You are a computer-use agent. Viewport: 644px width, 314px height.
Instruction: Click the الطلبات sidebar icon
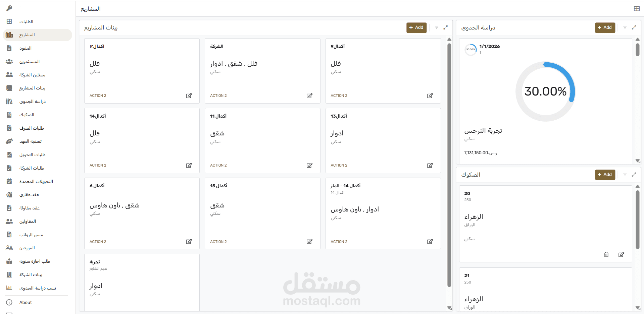click(9, 21)
